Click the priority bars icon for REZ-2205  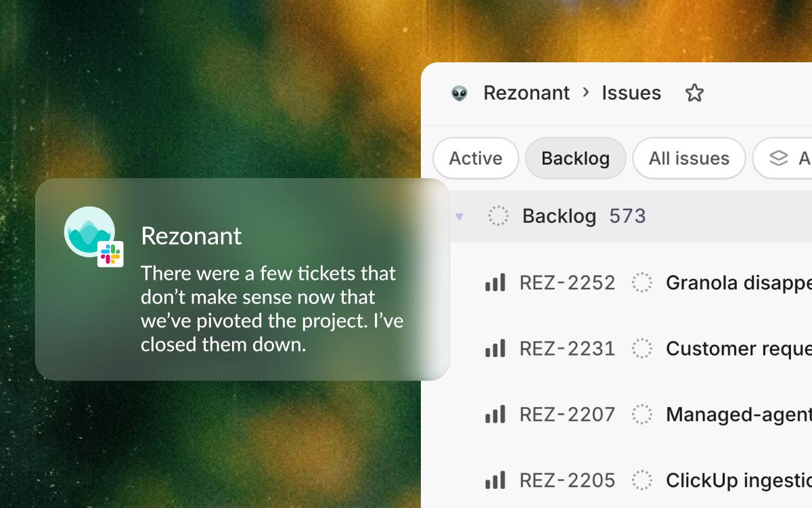point(495,480)
